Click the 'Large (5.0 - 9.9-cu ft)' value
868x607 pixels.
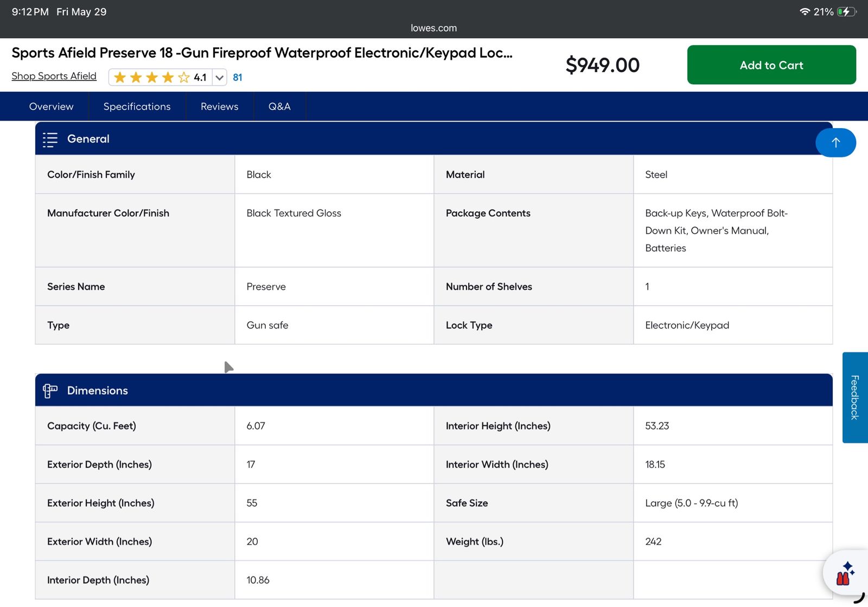(x=692, y=503)
